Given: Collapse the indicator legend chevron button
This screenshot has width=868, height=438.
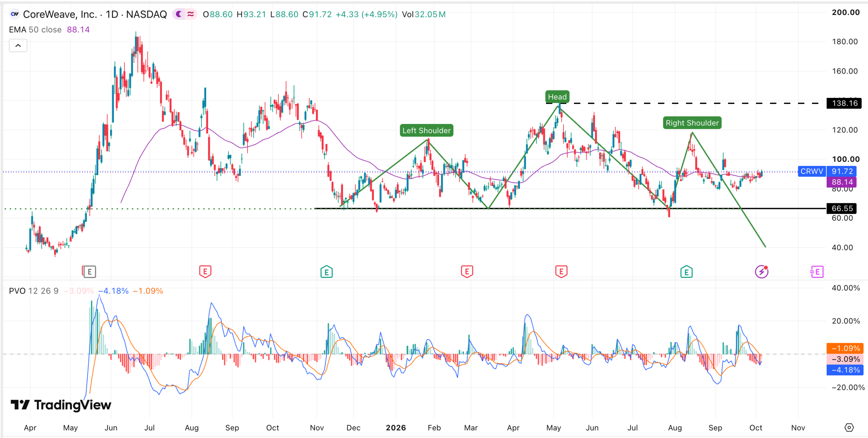Looking at the screenshot, I should (x=18, y=45).
